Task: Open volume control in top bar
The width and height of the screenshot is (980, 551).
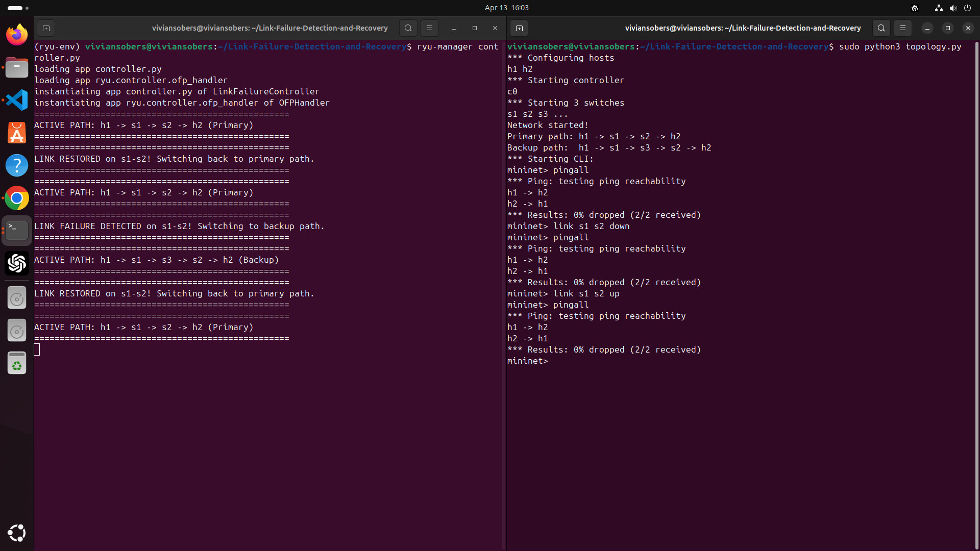Action: pyautogui.click(x=953, y=8)
